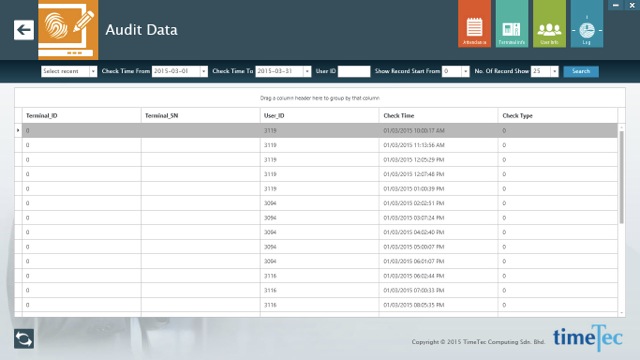Minimize the application window
This screenshot has height=360, width=640.
tap(616, 5)
